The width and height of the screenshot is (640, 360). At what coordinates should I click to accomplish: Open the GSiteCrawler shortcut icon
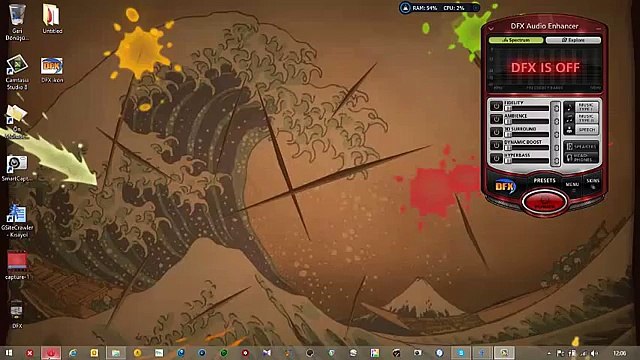[x=17, y=220]
